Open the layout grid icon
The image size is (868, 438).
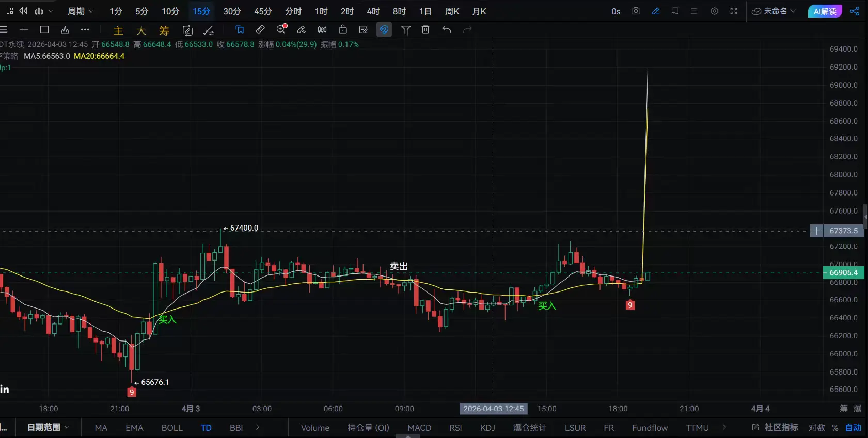pyautogui.click(x=9, y=11)
